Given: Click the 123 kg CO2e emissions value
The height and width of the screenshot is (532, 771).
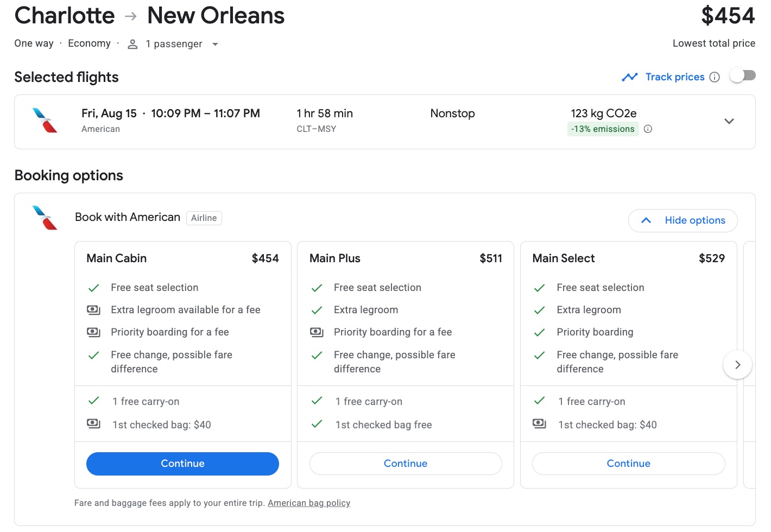Looking at the screenshot, I should click(604, 113).
